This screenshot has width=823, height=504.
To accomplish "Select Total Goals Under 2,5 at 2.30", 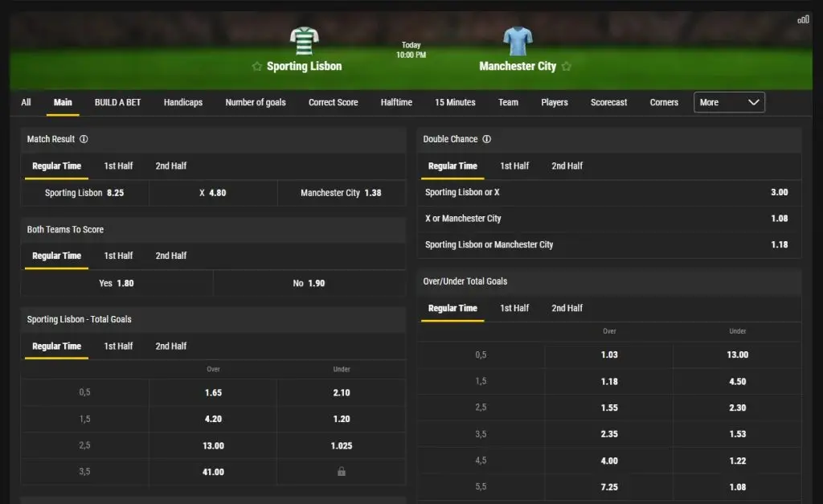I will (x=738, y=408).
